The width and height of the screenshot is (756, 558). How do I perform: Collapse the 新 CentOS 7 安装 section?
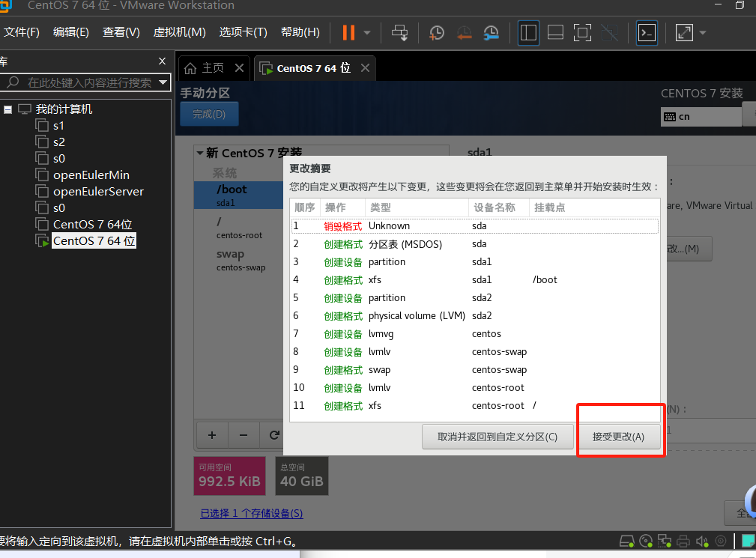[x=199, y=154]
